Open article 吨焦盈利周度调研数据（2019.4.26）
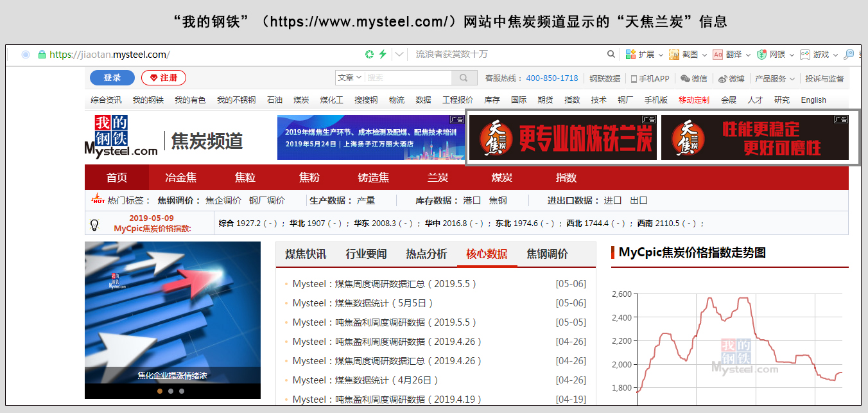Viewport: 868px width, 413px height. point(387,342)
